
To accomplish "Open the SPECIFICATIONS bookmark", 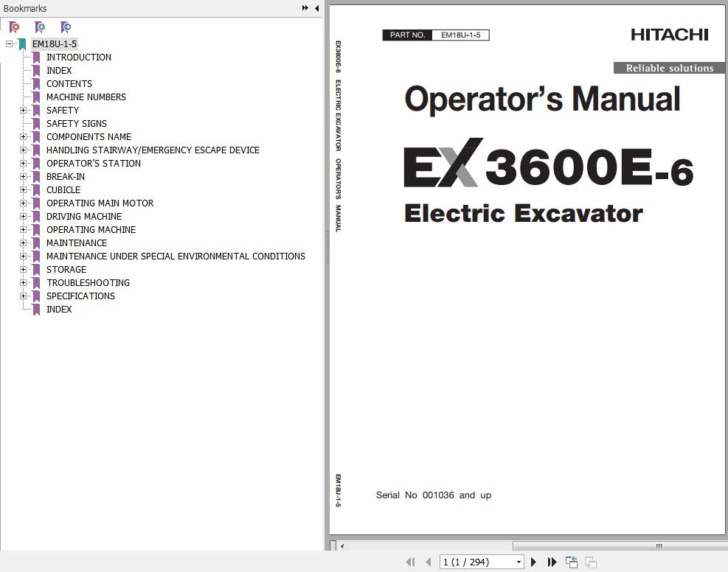I will coord(80,296).
